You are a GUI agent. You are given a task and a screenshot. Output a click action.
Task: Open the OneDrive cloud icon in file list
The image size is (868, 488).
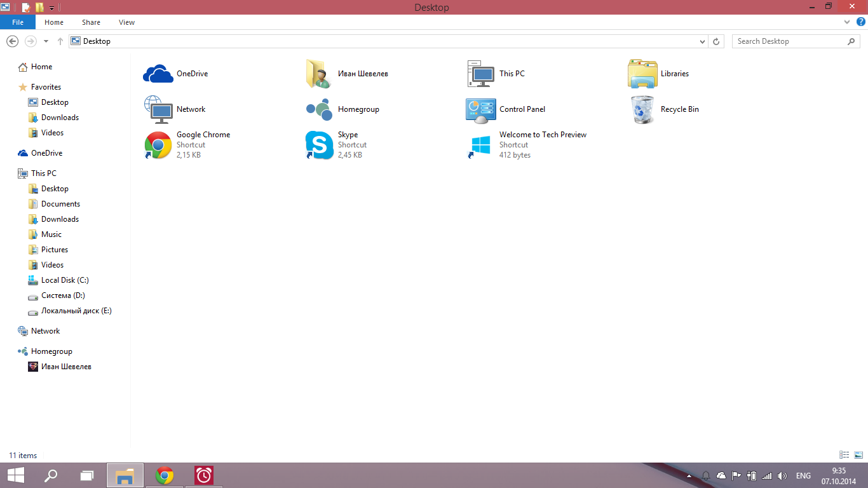[x=158, y=74]
